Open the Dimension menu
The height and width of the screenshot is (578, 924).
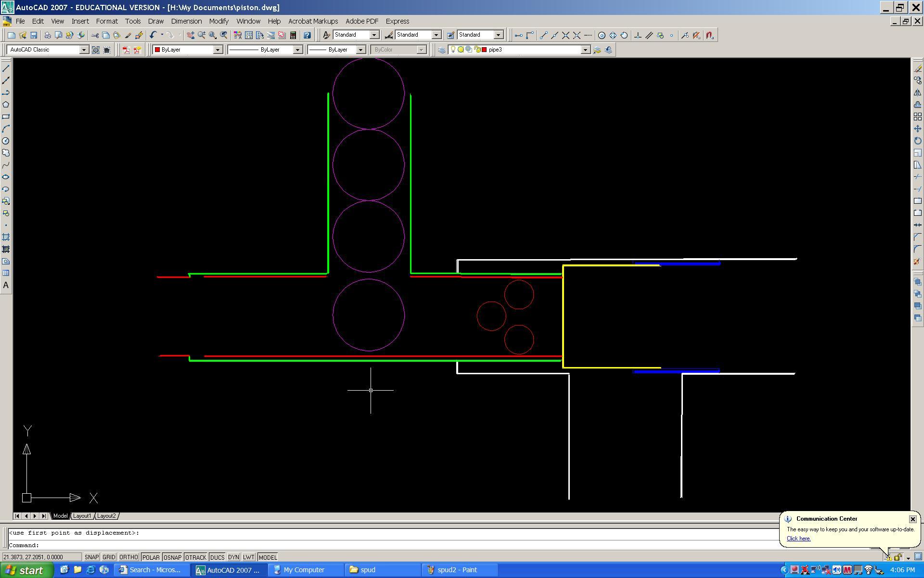coord(186,21)
